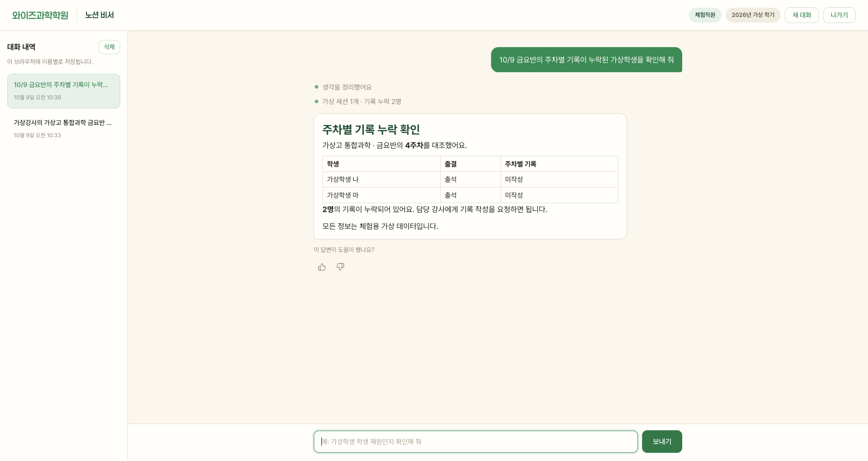868x461 pixels.
Task: Click the thumbs-down feedback icon
Action: tap(340, 267)
